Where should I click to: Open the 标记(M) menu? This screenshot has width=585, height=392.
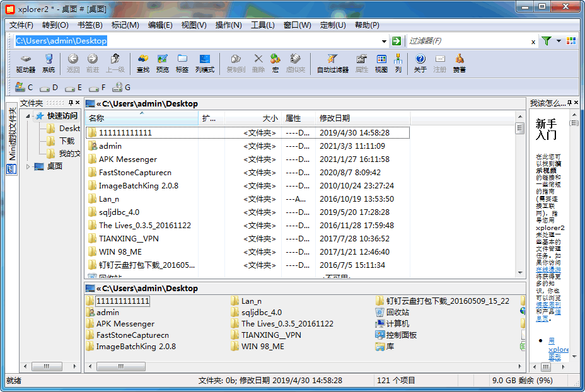[x=125, y=25]
